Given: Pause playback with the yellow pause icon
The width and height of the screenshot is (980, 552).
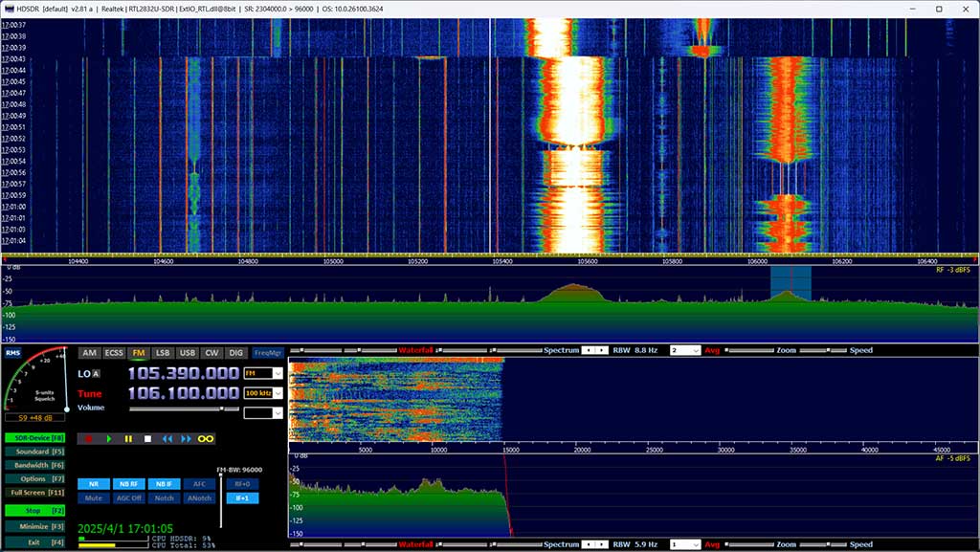Looking at the screenshot, I should pyautogui.click(x=128, y=439).
